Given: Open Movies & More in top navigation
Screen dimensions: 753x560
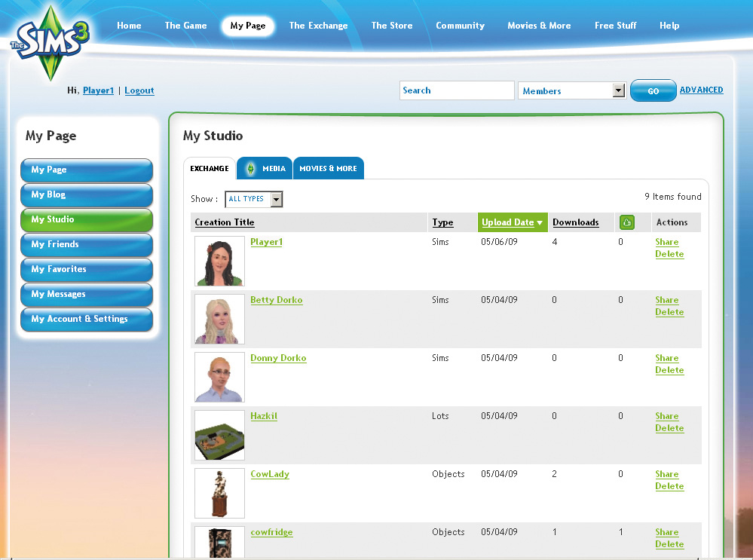Looking at the screenshot, I should coord(539,26).
